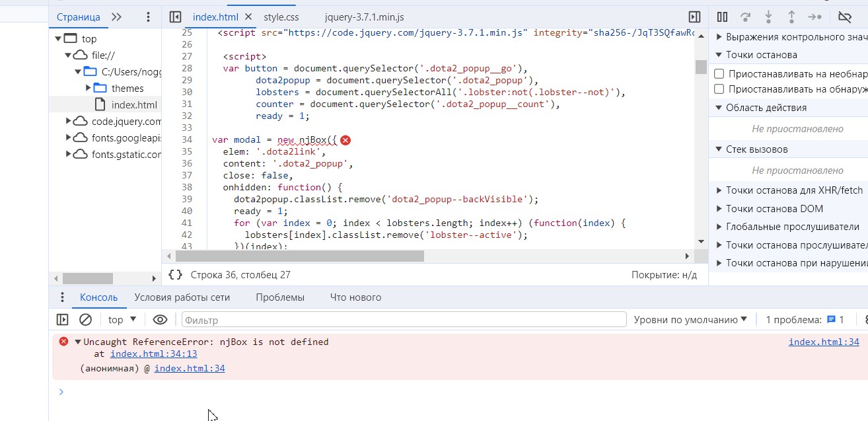Pause script execution with the debugger pause button
Viewport: 868px width, 421px height.
pos(723,17)
